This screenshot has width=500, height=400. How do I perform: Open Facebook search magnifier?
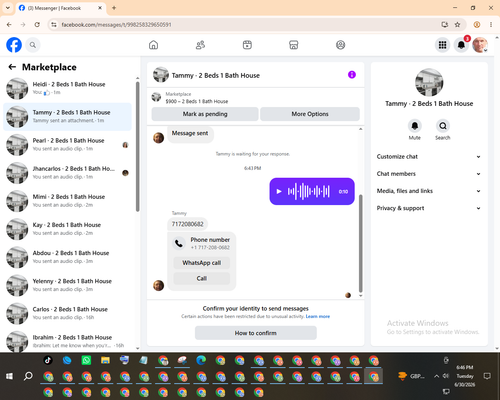coord(33,45)
